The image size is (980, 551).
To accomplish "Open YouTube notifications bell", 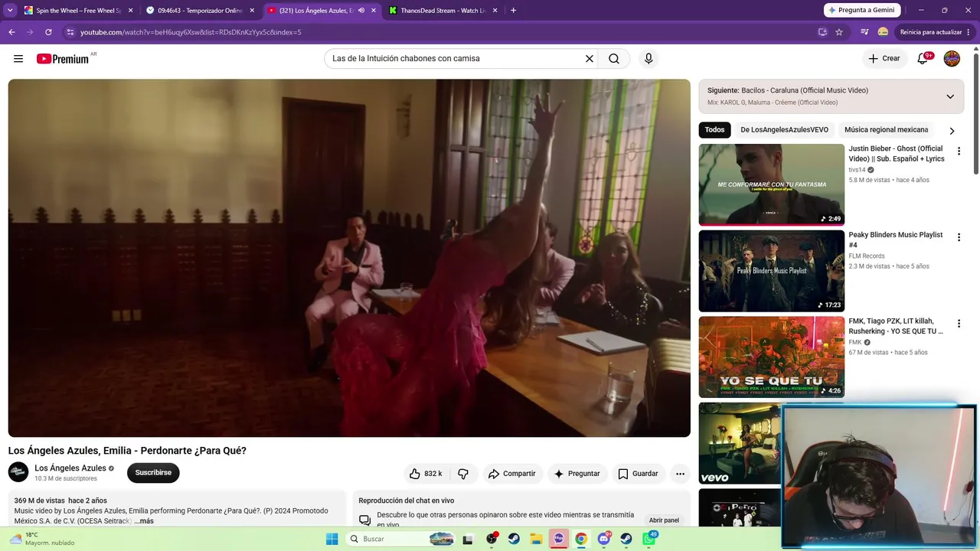I will pos(923,59).
